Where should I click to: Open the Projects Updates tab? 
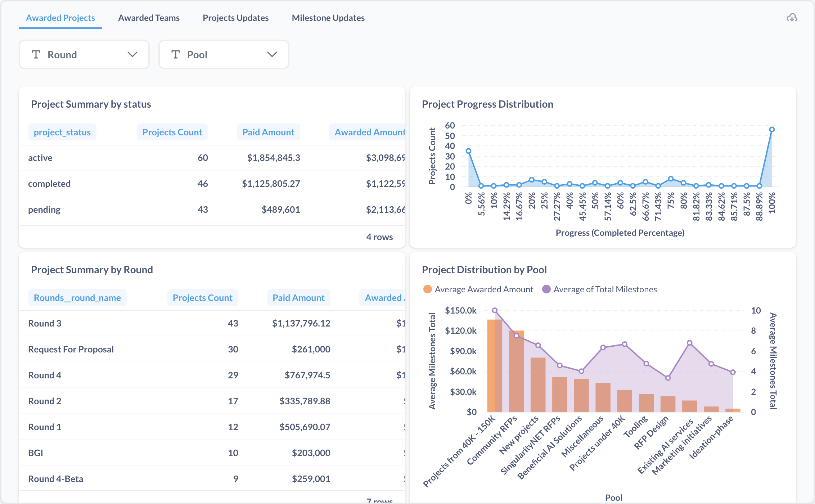point(235,18)
